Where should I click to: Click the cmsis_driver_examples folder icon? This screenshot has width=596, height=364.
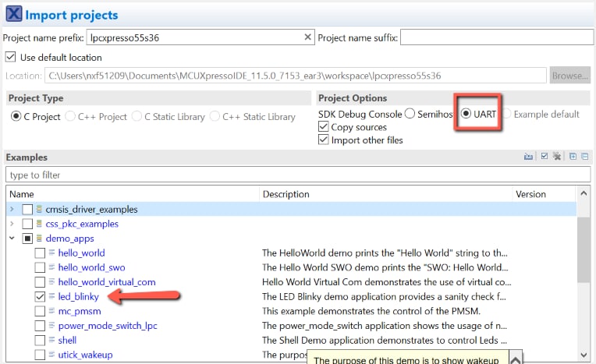(x=39, y=210)
